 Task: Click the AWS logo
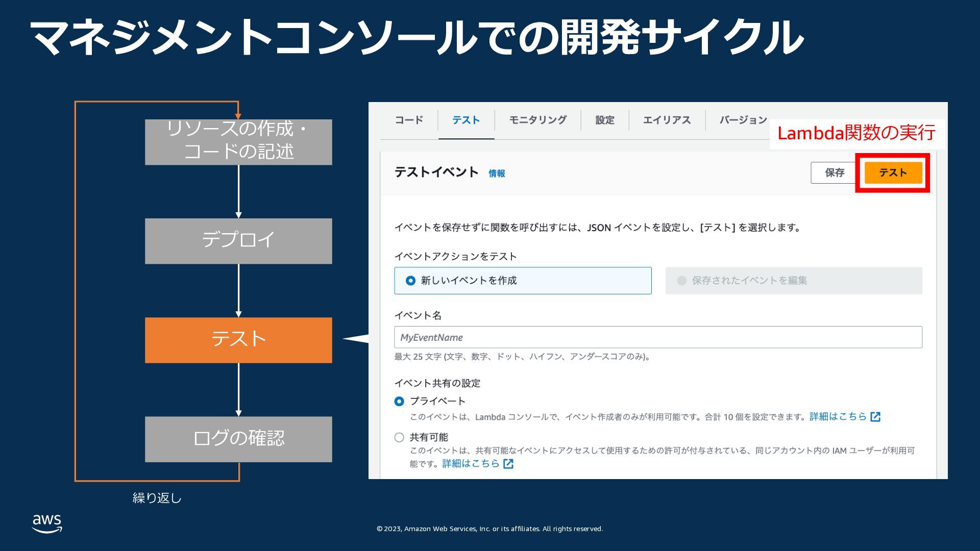[47, 523]
